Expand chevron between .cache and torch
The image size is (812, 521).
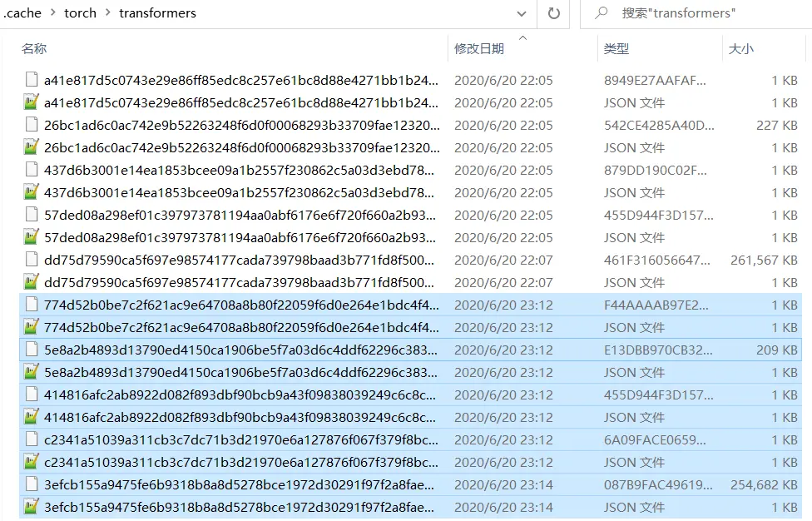click(52, 12)
